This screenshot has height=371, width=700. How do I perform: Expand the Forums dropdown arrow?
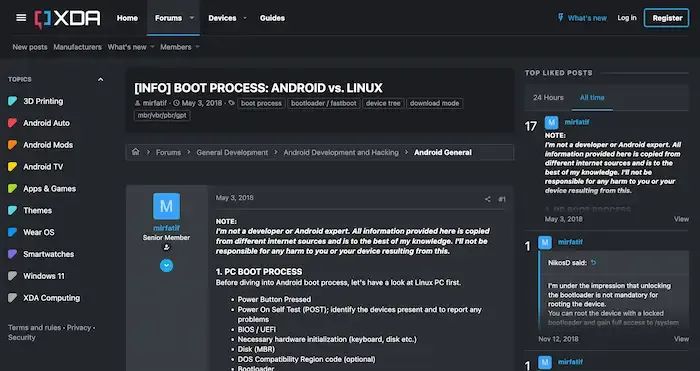tap(192, 18)
